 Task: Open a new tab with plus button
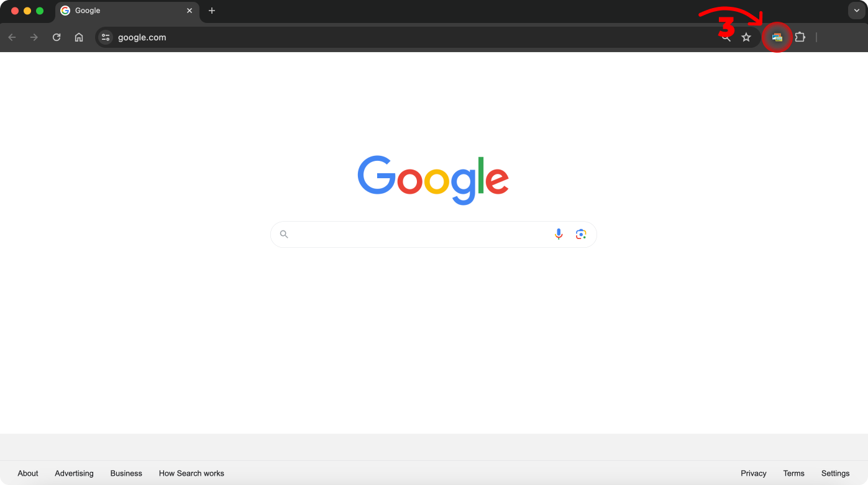pos(212,11)
